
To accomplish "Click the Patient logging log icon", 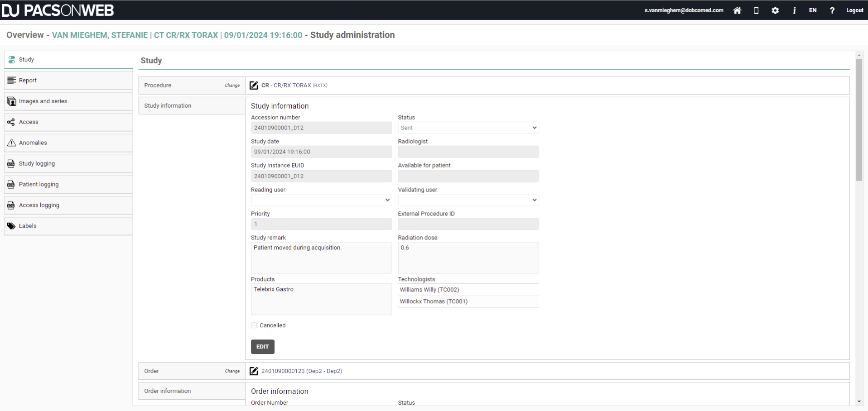I will tap(11, 185).
